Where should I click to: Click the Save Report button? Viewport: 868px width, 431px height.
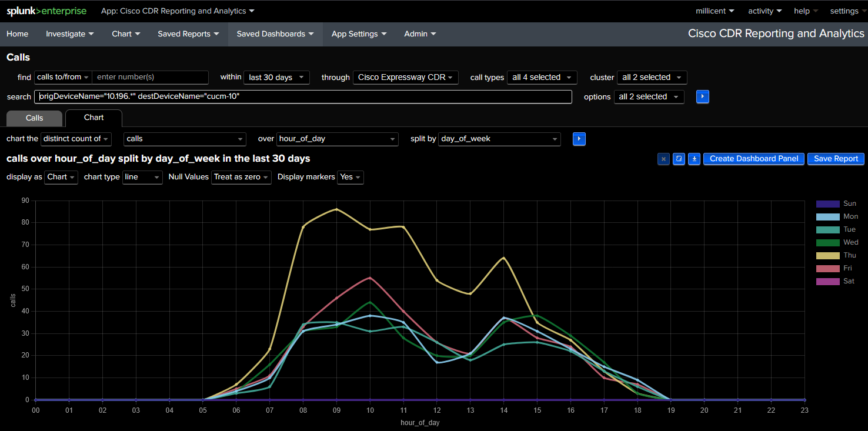[836, 159]
